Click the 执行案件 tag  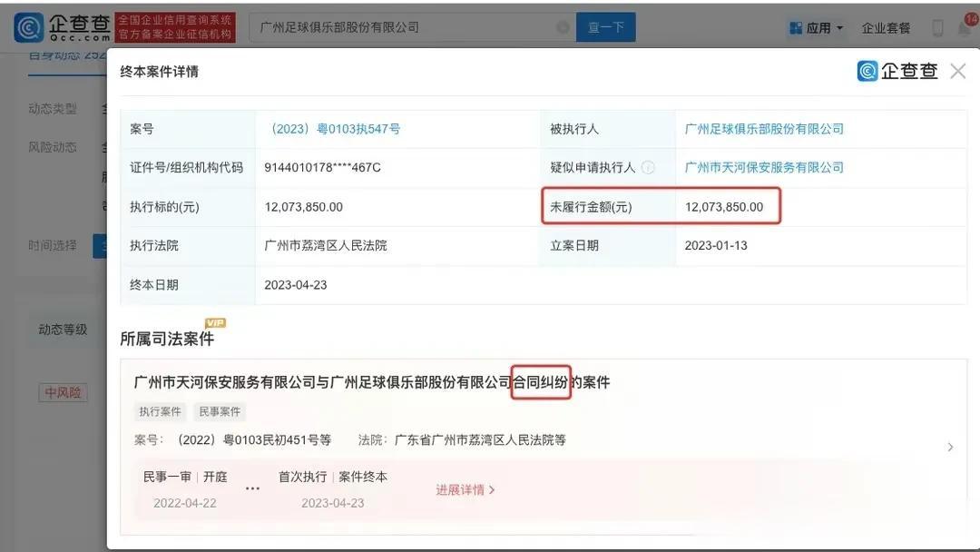pos(160,411)
